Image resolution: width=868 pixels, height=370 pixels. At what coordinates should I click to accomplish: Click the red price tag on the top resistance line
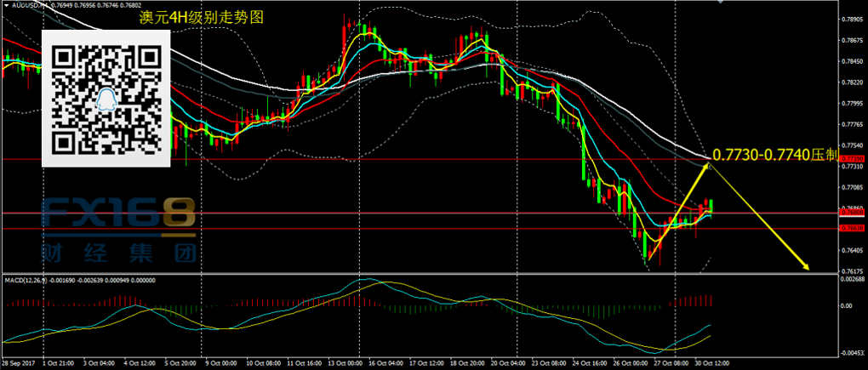click(851, 158)
